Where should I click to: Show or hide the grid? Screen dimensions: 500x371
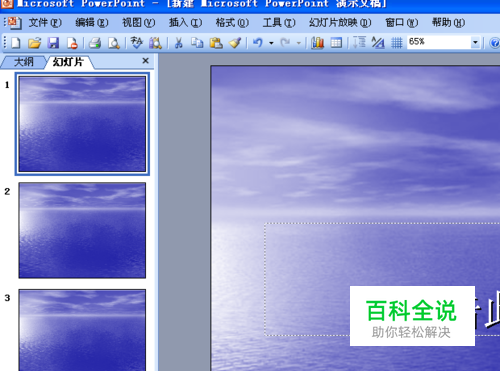click(x=397, y=43)
